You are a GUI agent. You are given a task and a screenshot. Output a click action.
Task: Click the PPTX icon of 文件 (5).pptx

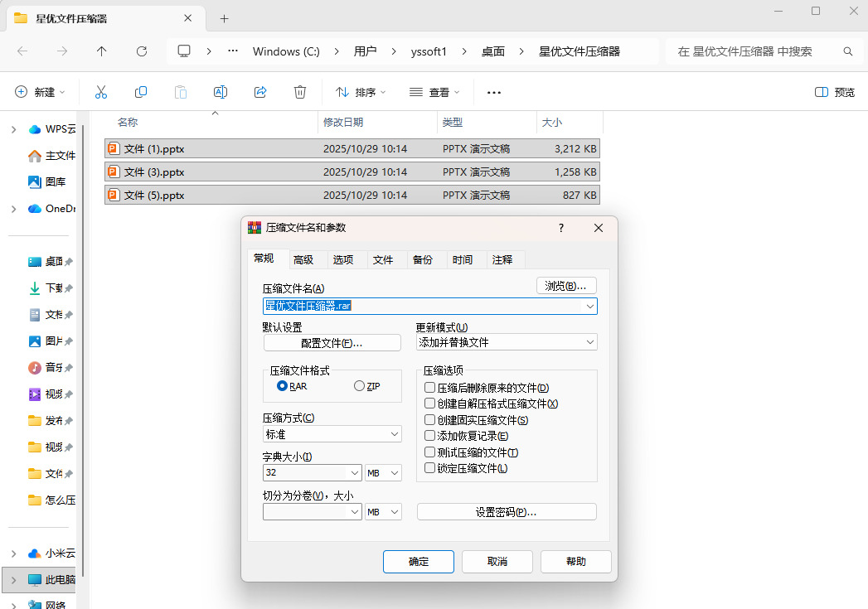[114, 195]
